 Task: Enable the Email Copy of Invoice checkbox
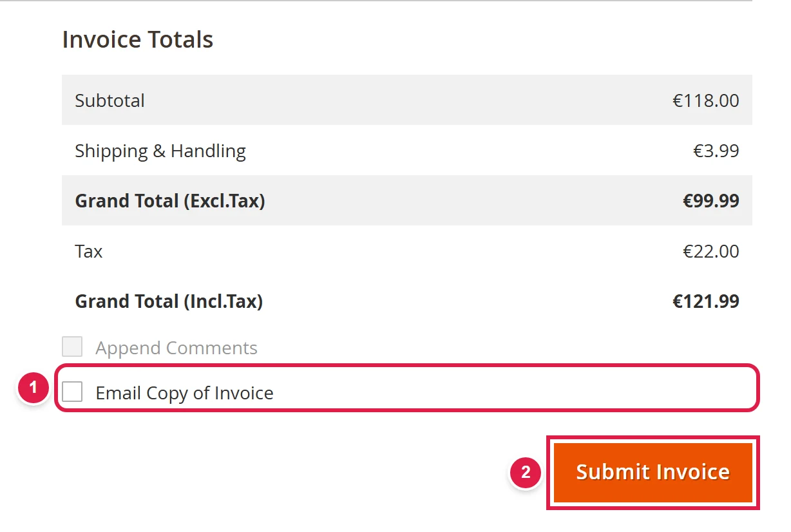72,391
